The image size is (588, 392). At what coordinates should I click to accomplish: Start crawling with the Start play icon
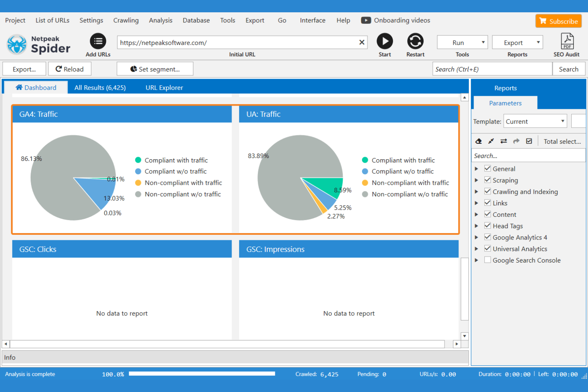[x=385, y=41]
